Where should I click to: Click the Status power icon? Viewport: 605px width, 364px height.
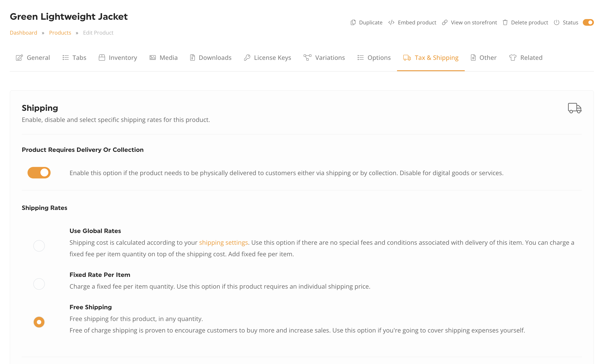point(557,23)
